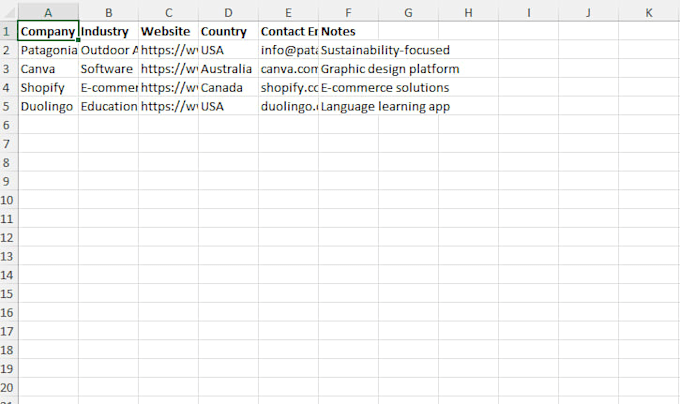Click the info@pata email cell
Screen dimensions: 680x404
tap(288, 50)
